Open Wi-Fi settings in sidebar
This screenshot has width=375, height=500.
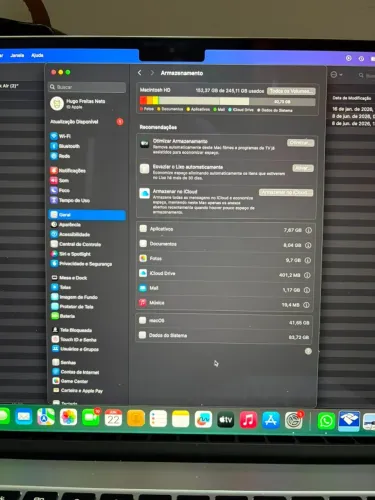click(61, 136)
